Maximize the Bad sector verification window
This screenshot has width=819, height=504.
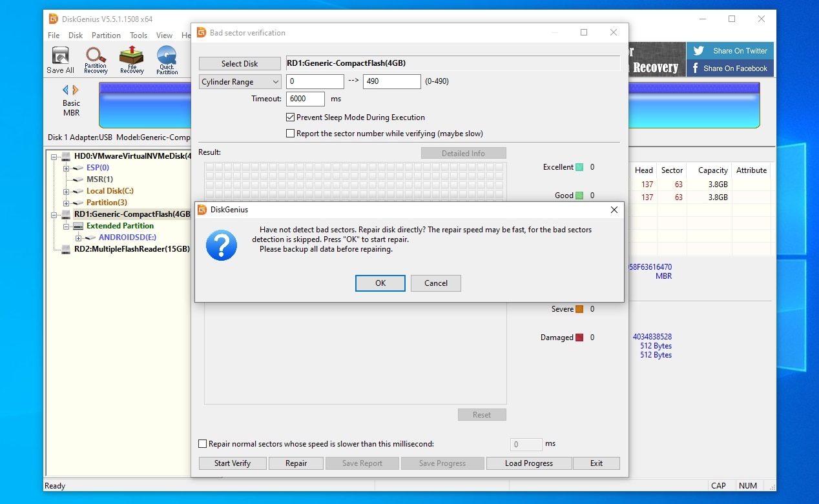(x=584, y=32)
